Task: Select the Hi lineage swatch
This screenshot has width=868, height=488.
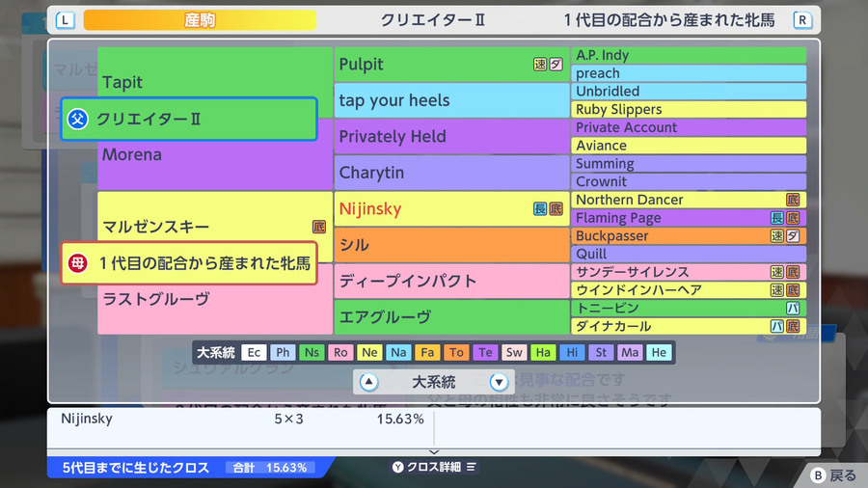Action: (572, 352)
